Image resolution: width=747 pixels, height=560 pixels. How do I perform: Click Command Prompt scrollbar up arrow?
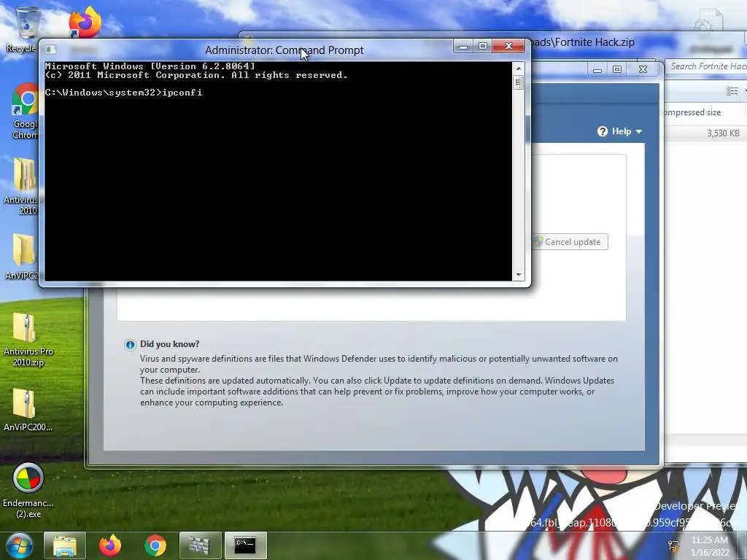pos(519,68)
